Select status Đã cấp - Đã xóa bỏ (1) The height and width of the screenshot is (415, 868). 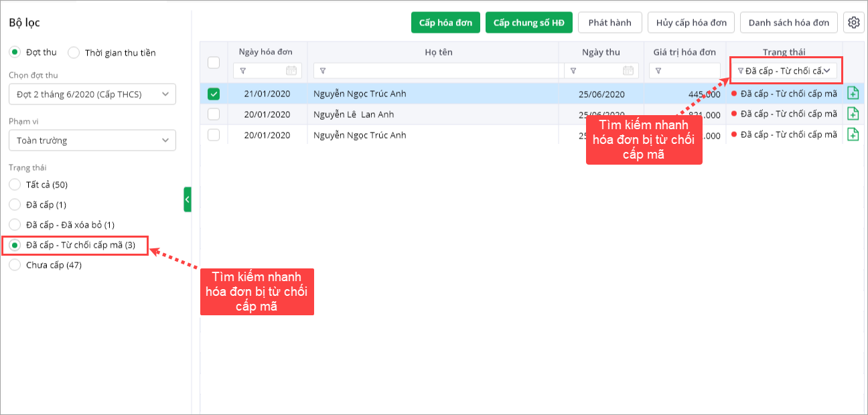click(15, 225)
